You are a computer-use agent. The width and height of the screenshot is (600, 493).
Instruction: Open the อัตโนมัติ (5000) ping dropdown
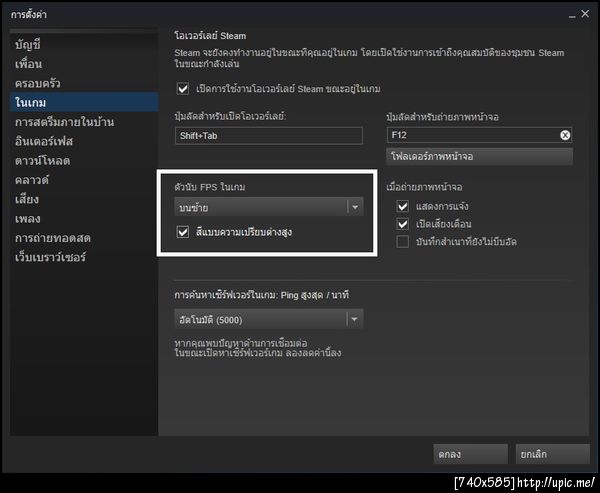269,319
